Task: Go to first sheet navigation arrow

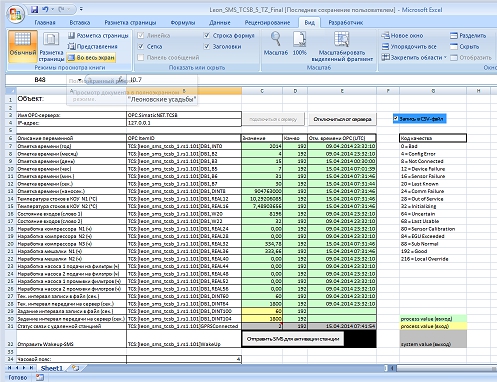Action: [10, 368]
